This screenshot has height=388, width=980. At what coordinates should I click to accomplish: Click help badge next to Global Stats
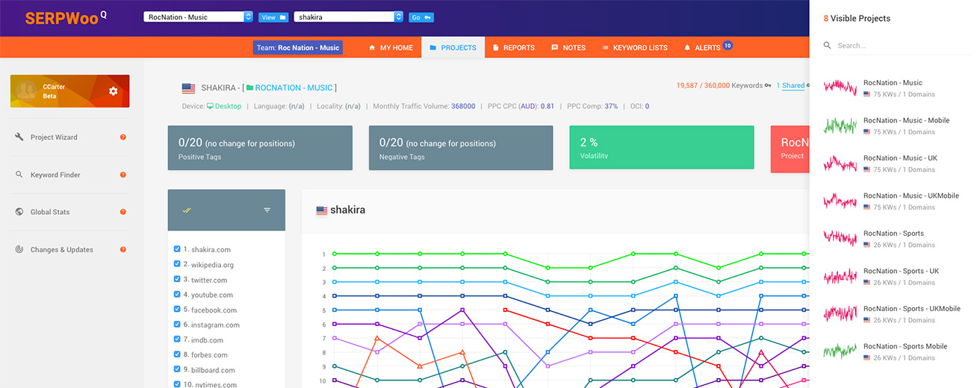coord(123,212)
